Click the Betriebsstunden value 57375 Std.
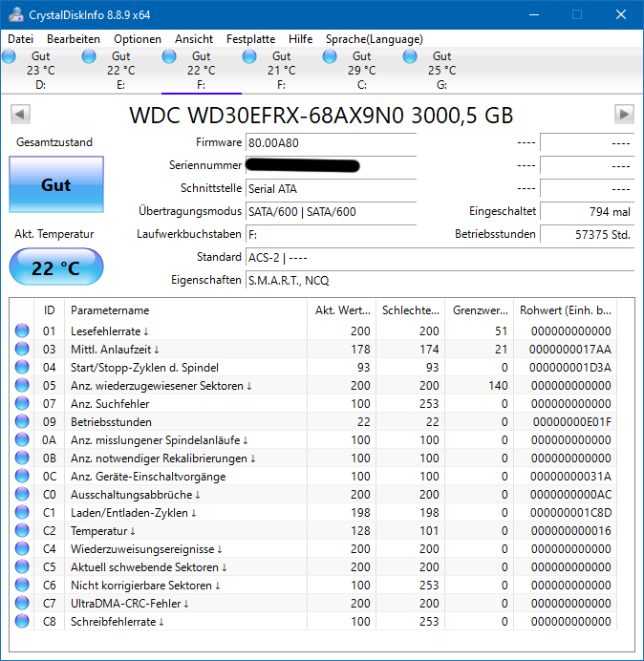The width and height of the screenshot is (644, 661). (x=587, y=234)
